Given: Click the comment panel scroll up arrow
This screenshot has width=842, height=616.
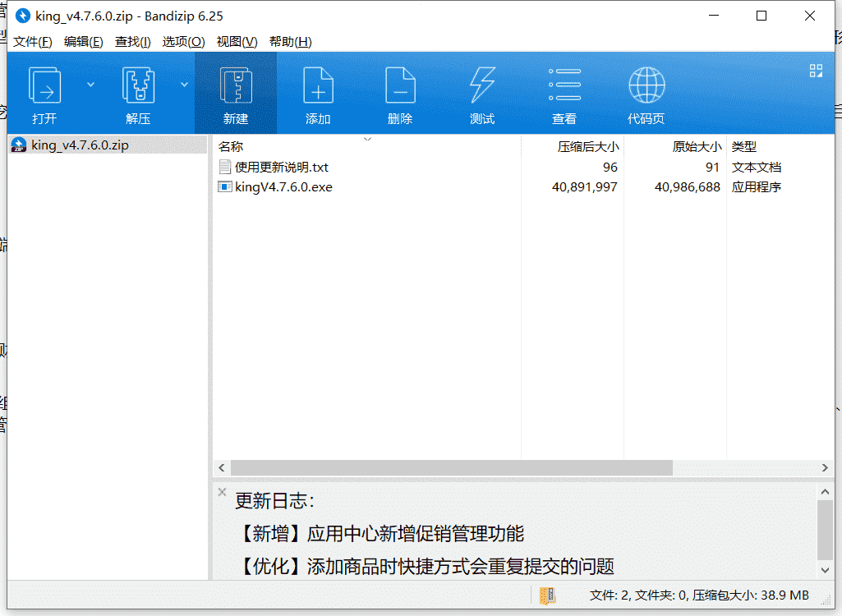Looking at the screenshot, I should point(825,491).
